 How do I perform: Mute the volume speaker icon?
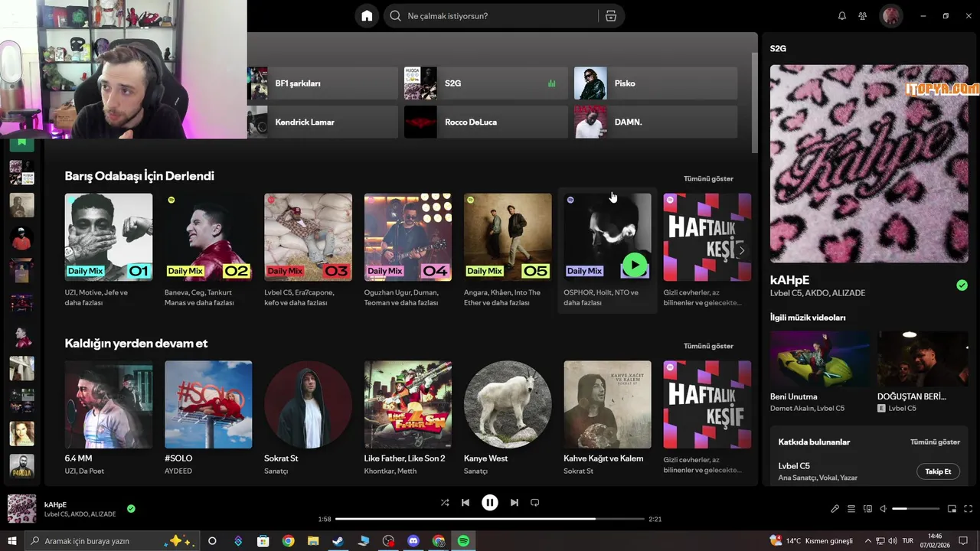(883, 509)
